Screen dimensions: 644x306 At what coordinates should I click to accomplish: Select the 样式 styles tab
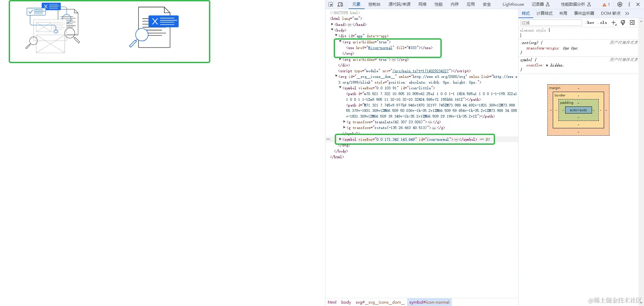pyautogui.click(x=526, y=13)
